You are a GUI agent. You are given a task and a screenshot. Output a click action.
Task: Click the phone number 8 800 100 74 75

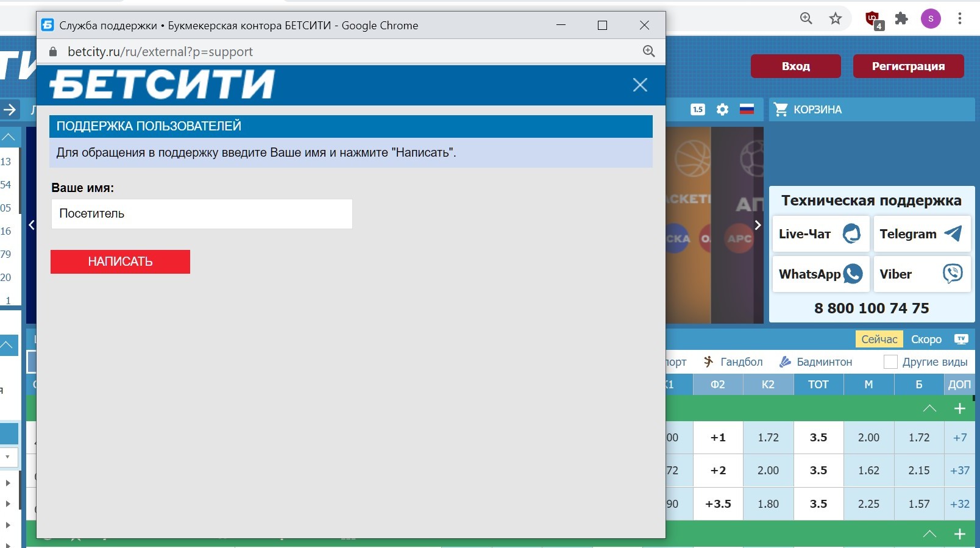pos(872,308)
